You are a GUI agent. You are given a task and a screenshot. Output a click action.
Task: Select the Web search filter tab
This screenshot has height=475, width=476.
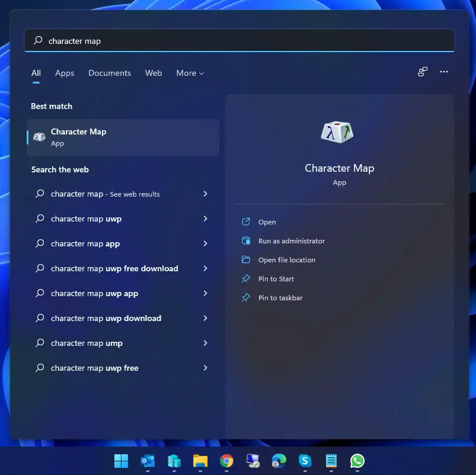pyautogui.click(x=154, y=73)
